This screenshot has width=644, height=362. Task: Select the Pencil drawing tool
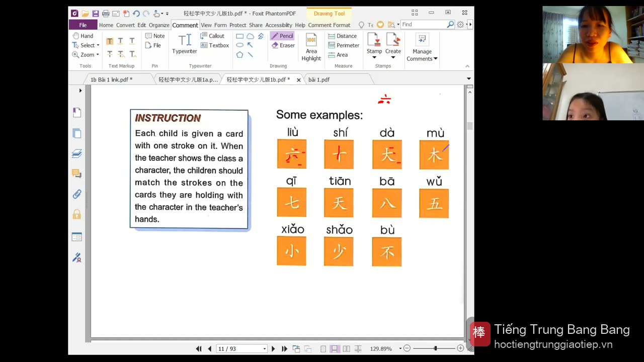click(282, 36)
